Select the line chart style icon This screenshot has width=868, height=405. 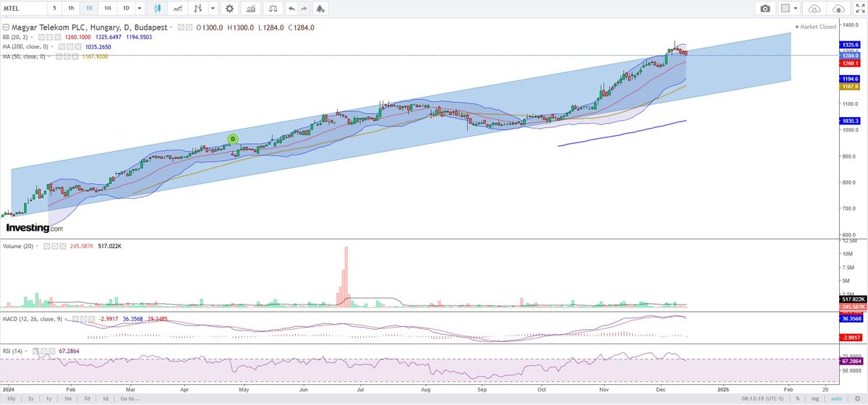(178, 9)
